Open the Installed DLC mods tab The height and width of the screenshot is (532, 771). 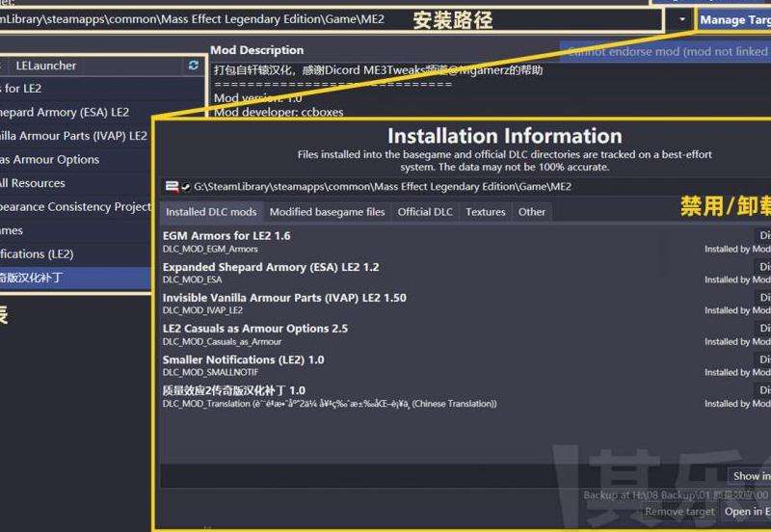pyautogui.click(x=211, y=212)
